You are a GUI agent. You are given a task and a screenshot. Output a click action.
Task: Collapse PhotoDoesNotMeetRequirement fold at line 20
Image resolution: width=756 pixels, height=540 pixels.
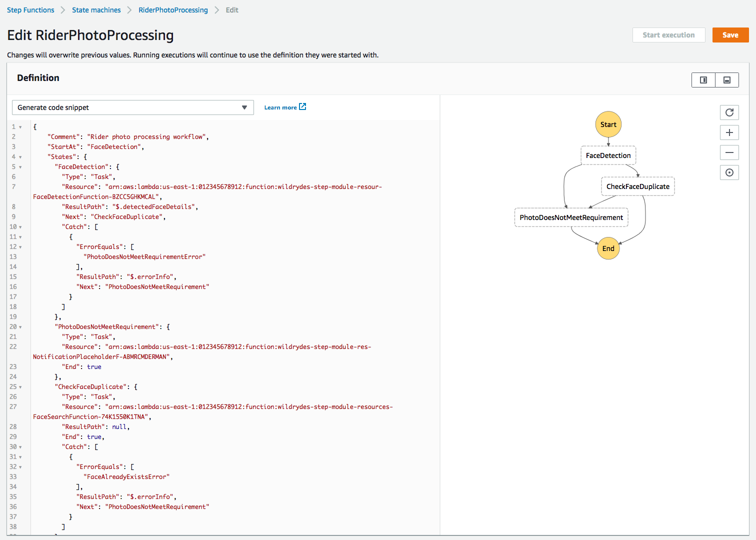pos(20,327)
